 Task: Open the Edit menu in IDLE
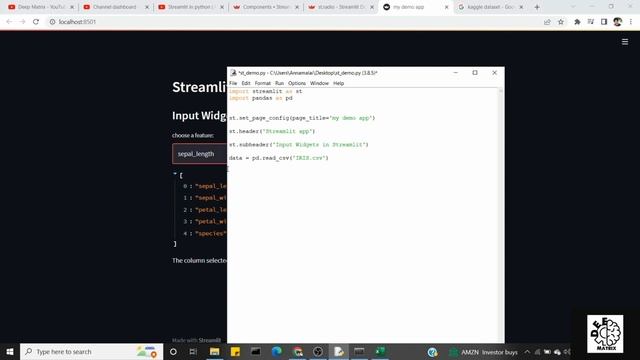pyautogui.click(x=246, y=83)
